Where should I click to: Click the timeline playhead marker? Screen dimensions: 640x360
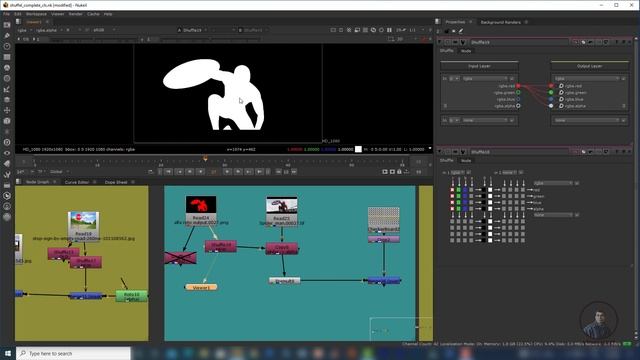tap(205, 158)
